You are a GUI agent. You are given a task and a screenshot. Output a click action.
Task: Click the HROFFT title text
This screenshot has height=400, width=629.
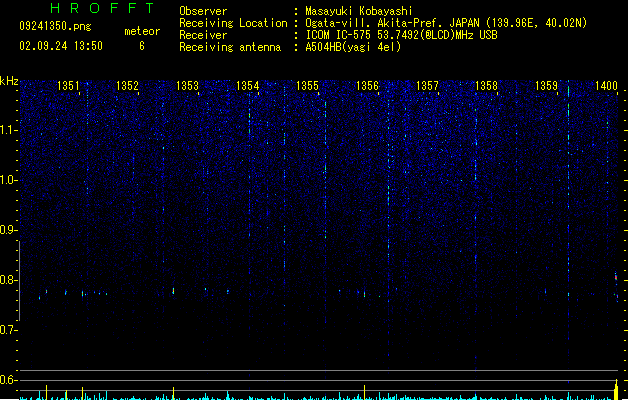(x=102, y=8)
